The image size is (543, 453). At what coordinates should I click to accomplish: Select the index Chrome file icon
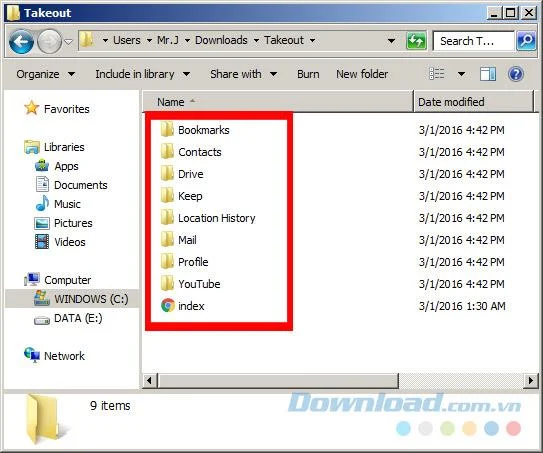[168, 306]
